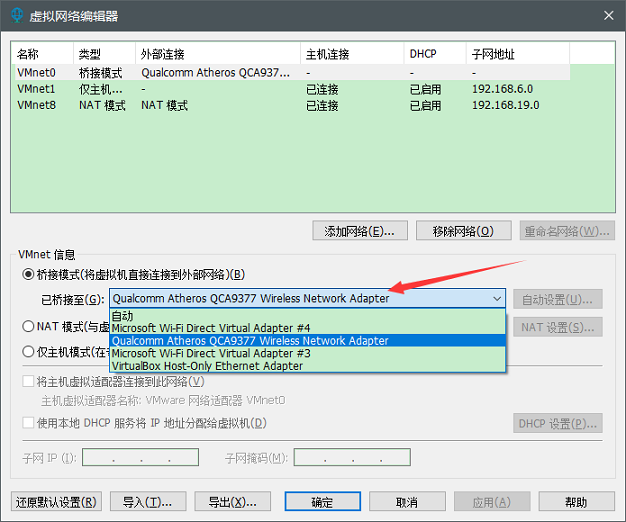Click the 重命名网络(W)... button
The image size is (626, 522).
coord(567,231)
